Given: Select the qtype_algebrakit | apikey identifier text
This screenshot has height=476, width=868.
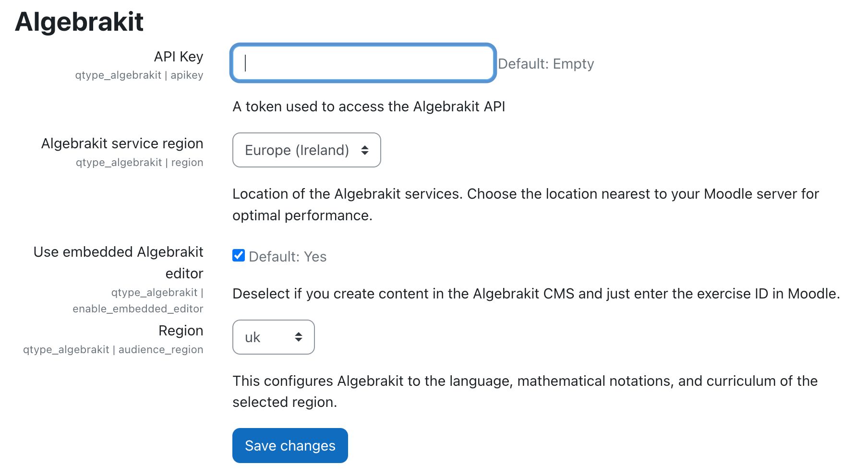Looking at the screenshot, I should click(139, 75).
